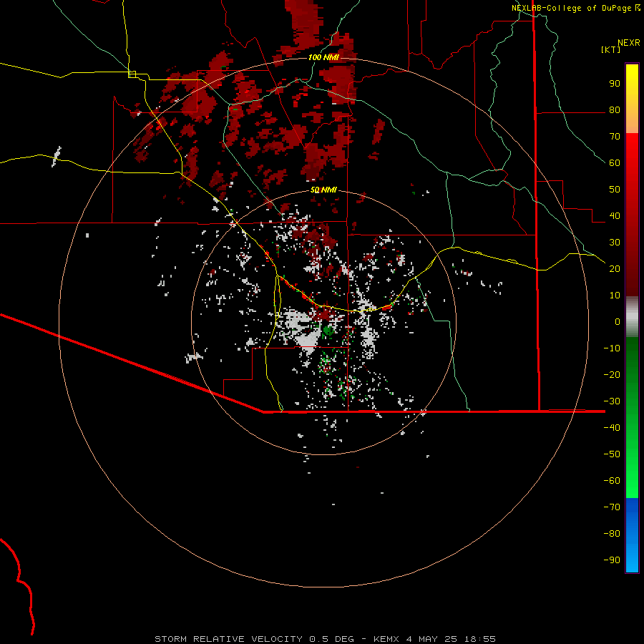The height and width of the screenshot is (644, 644).
Task: Click the 70 value on the velocity scale
Action: (x=615, y=137)
